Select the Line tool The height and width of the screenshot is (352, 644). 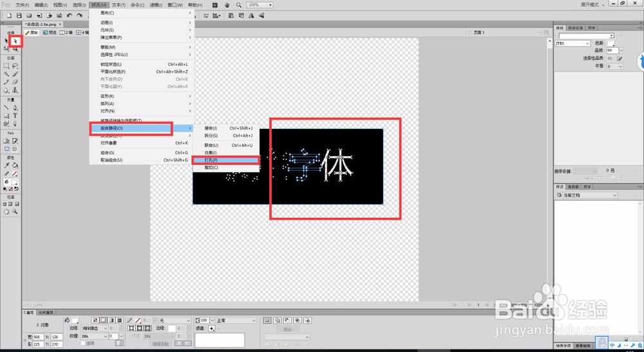tap(6, 108)
